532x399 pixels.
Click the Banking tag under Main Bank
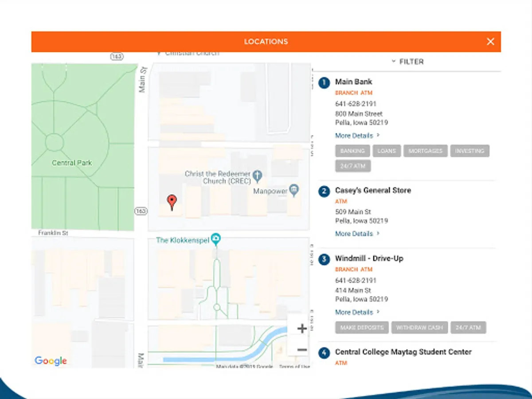pos(352,151)
